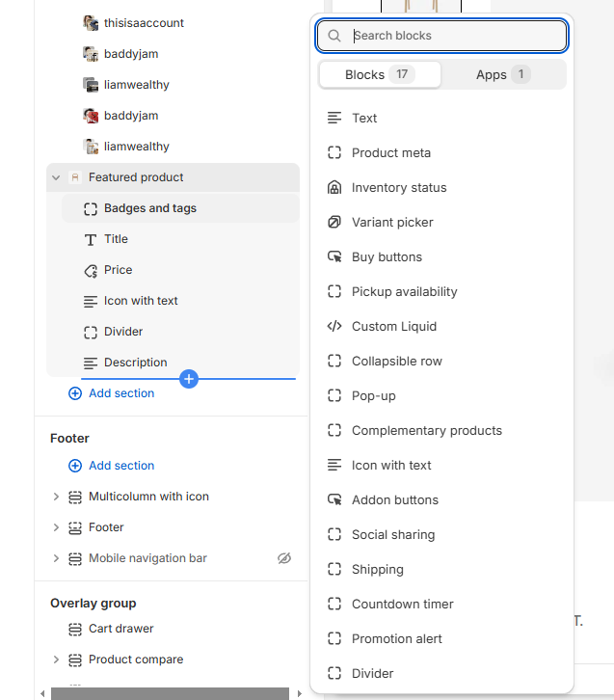Expand the Footer section chevron

click(56, 527)
